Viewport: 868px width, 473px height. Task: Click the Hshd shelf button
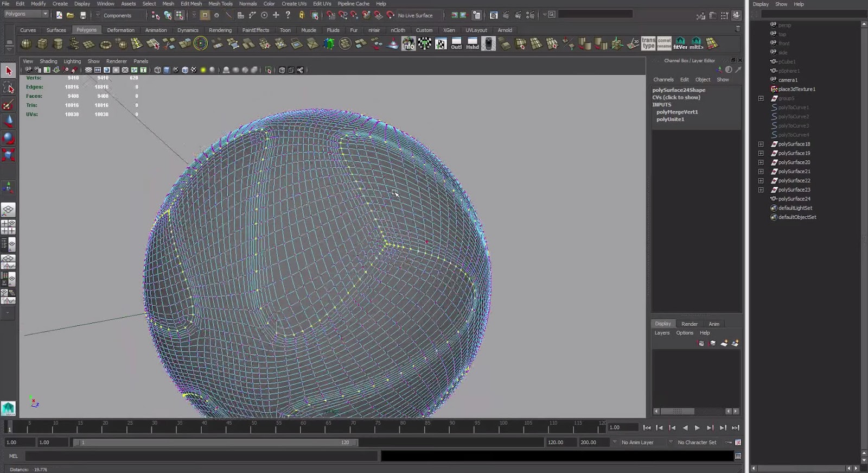coord(473,43)
